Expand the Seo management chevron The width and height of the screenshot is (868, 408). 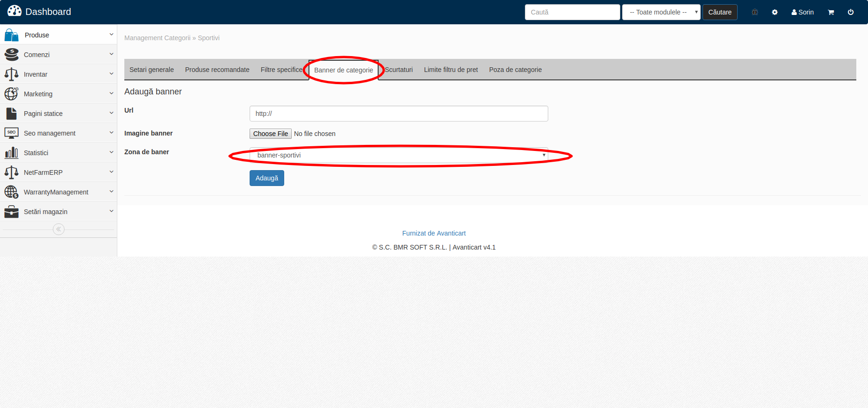click(111, 133)
